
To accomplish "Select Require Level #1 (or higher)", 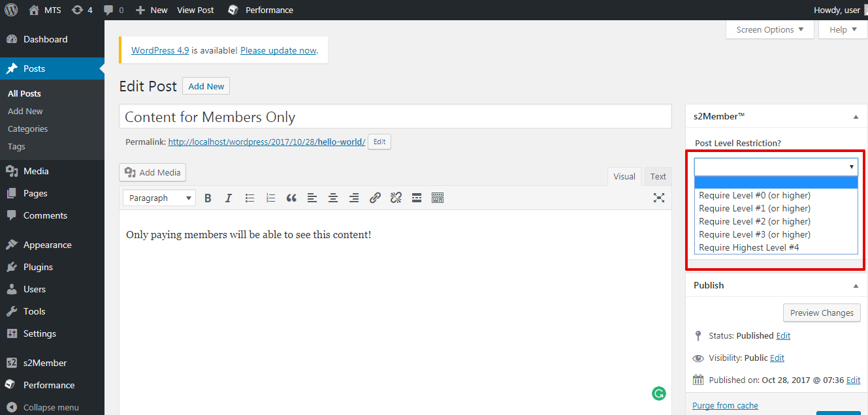I will pyautogui.click(x=754, y=209).
